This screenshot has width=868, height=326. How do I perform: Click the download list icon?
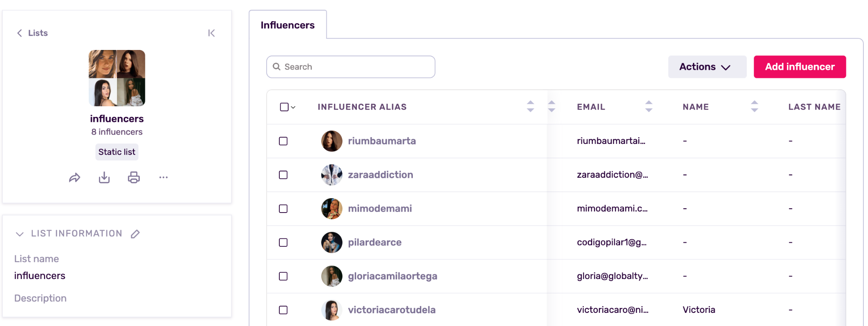pyautogui.click(x=104, y=177)
